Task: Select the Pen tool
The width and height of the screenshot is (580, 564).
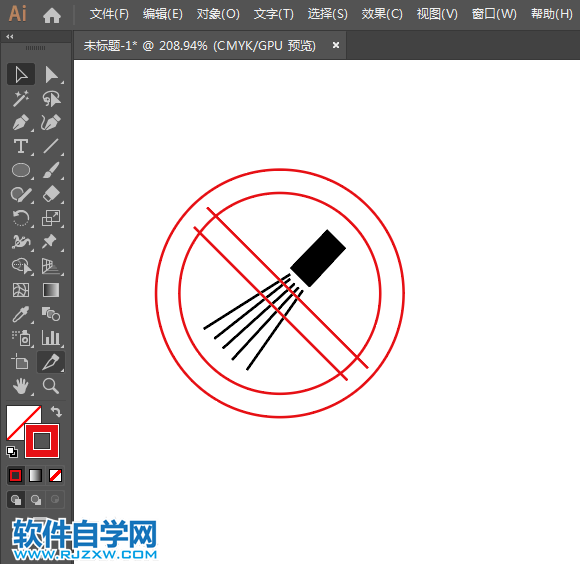Action: (x=21, y=122)
